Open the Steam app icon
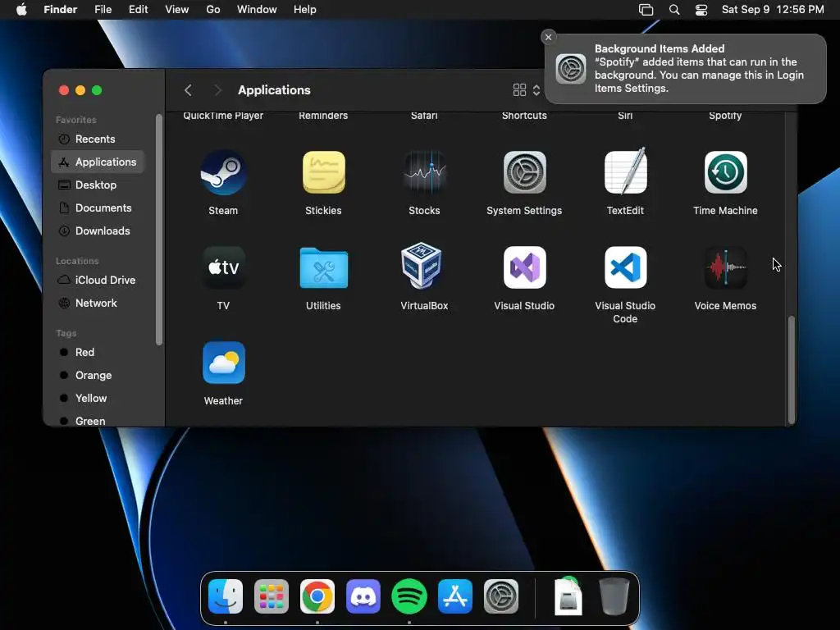 tap(223, 172)
